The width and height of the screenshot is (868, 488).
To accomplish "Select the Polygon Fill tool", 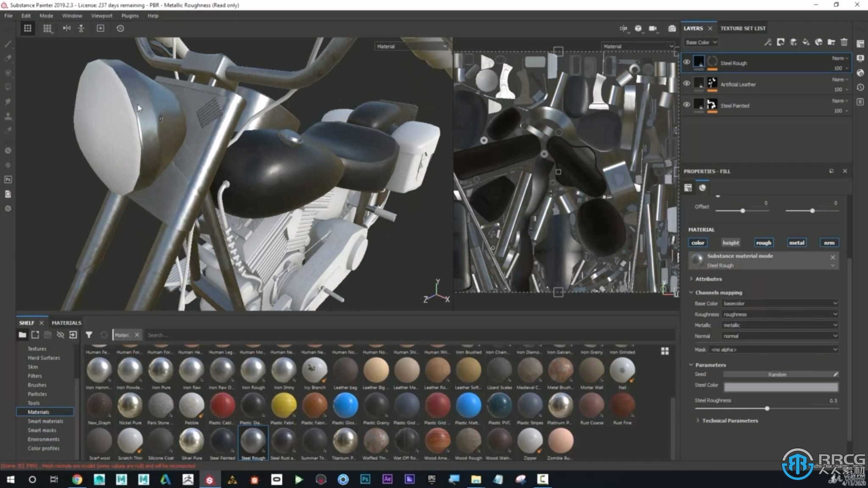I will coord(8,87).
